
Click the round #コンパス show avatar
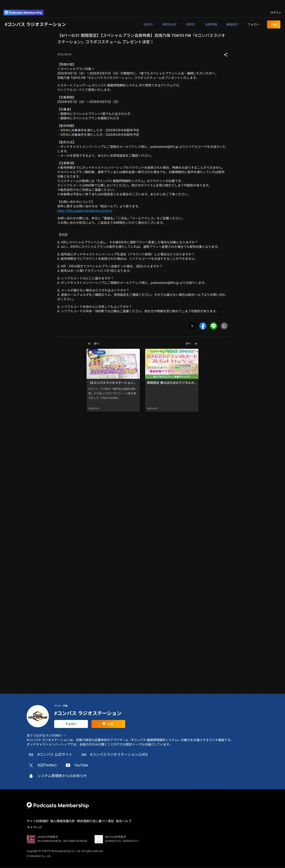(x=38, y=716)
